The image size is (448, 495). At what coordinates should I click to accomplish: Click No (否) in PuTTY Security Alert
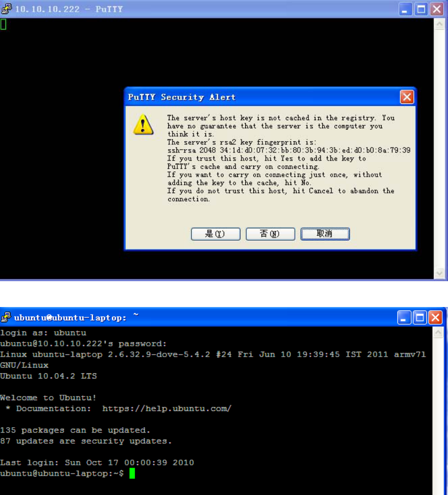tap(270, 234)
